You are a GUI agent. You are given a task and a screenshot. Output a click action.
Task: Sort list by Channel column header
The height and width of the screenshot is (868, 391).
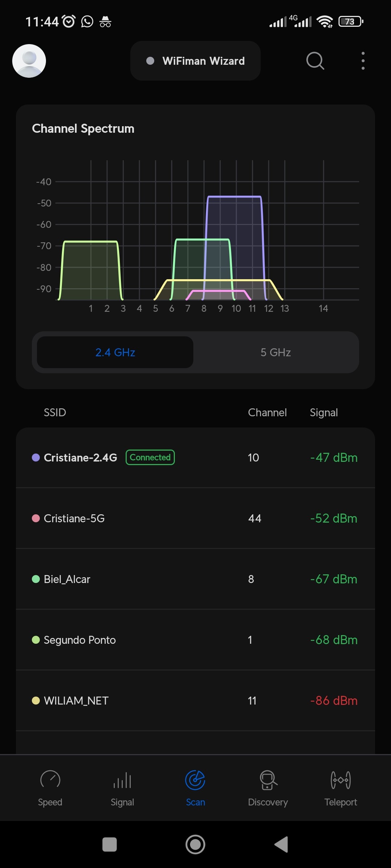(x=267, y=413)
